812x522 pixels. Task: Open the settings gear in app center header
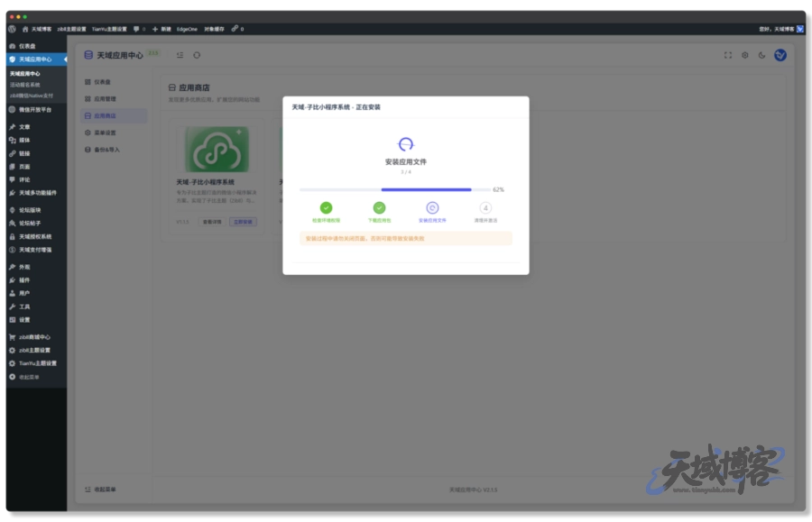coord(744,55)
